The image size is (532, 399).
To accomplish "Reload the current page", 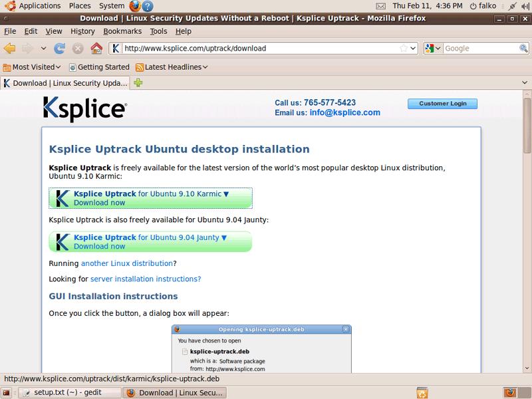I will tap(60, 49).
